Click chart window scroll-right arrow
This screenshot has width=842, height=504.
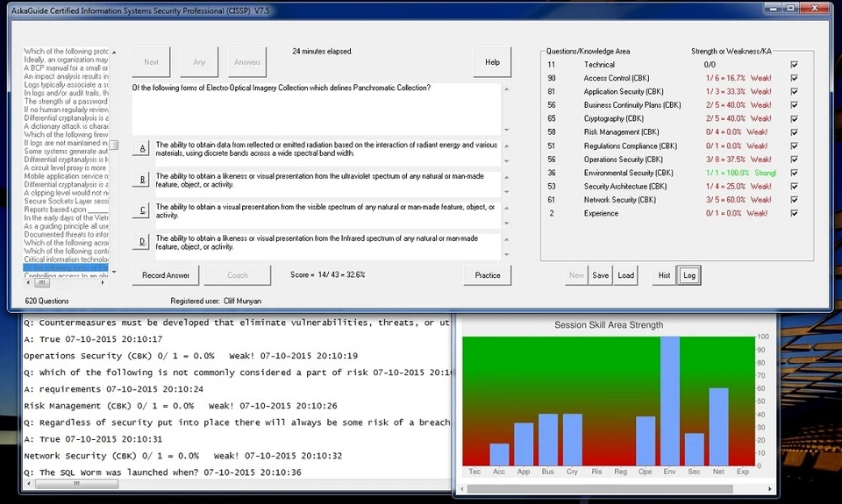769,489
